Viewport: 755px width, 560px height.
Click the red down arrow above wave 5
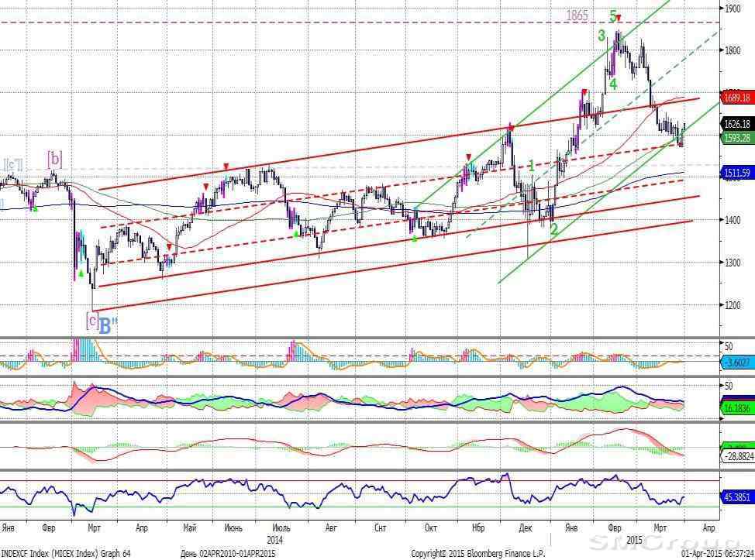click(x=619, y=19)
